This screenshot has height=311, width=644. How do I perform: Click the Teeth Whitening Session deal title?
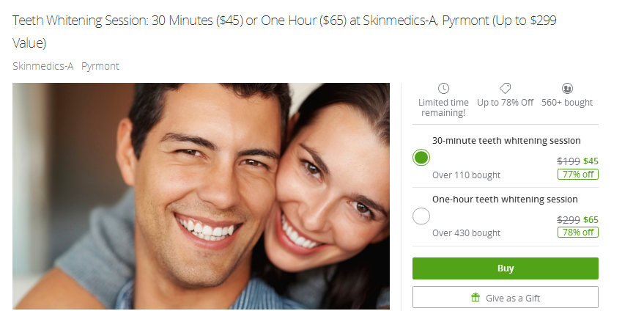(x=284, y=32)
